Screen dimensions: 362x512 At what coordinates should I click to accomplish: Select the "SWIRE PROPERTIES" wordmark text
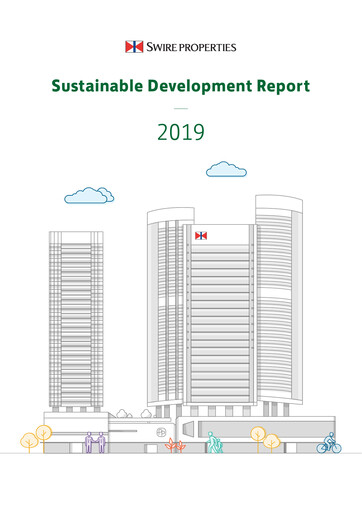point(191,47)
